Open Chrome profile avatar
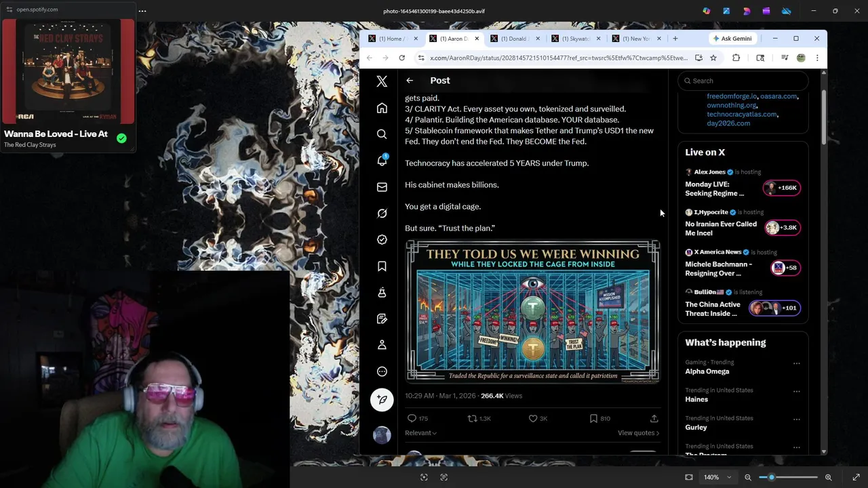 point(801,58)
